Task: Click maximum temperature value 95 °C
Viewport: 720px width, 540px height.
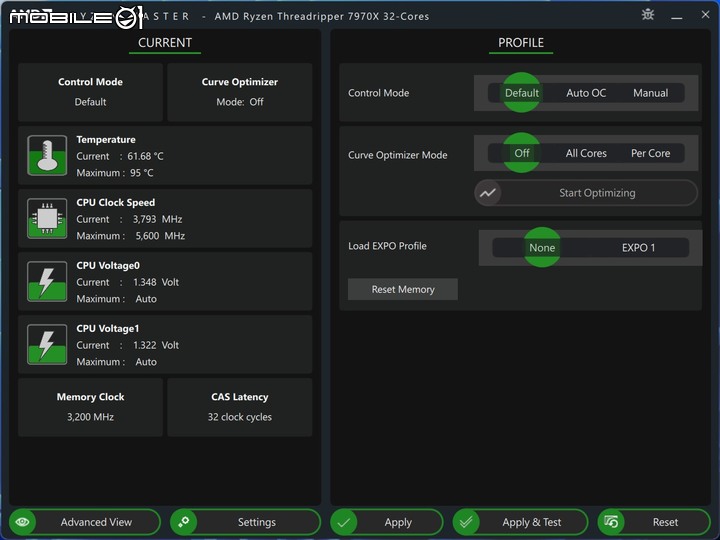Action: tap(141, 173)
